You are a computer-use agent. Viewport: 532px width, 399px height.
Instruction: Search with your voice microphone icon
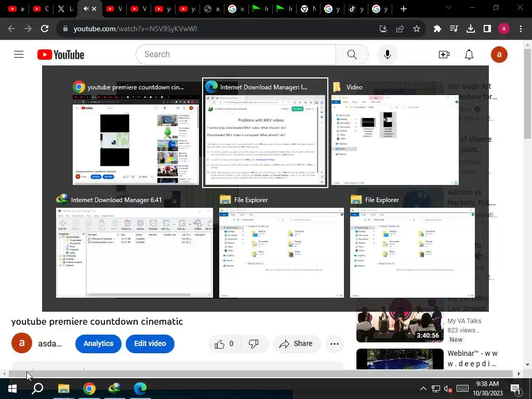point(388,54)
